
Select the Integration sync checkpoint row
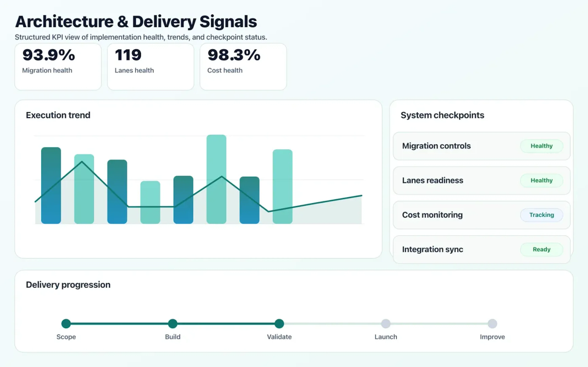click(462, 249)
